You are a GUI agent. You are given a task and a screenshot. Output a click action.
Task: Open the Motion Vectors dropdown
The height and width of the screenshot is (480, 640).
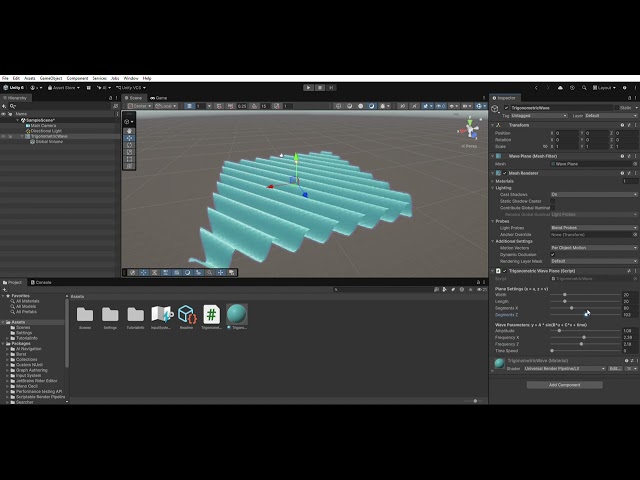[x=594, y=248]
